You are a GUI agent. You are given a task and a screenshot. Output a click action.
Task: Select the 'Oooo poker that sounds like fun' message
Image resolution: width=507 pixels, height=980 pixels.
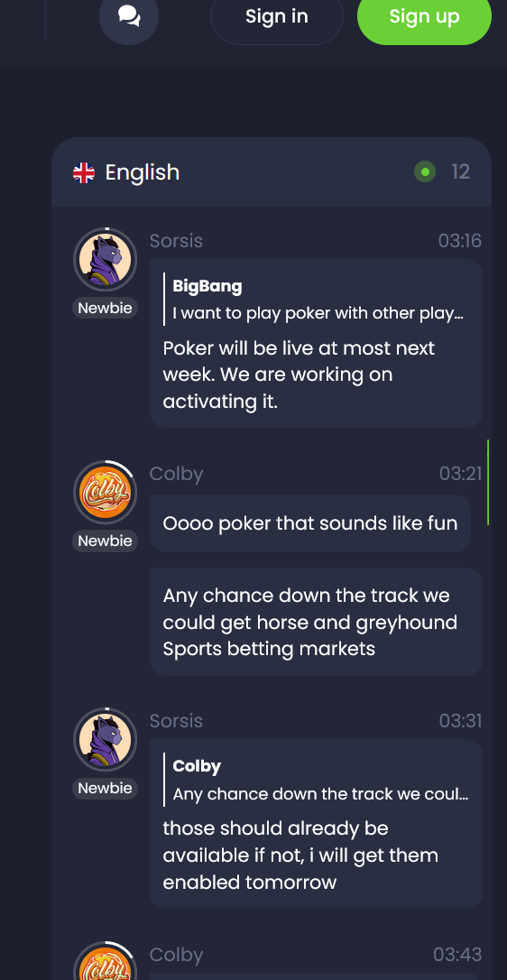pyautogui.click(x=310, y=523)
